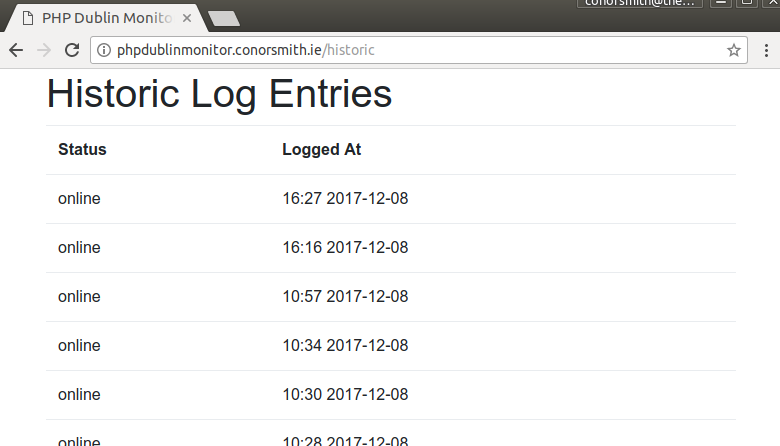Select the PHP Dublin Monitor tab
This screenshot has width=780, height=446.
[104, 18]
